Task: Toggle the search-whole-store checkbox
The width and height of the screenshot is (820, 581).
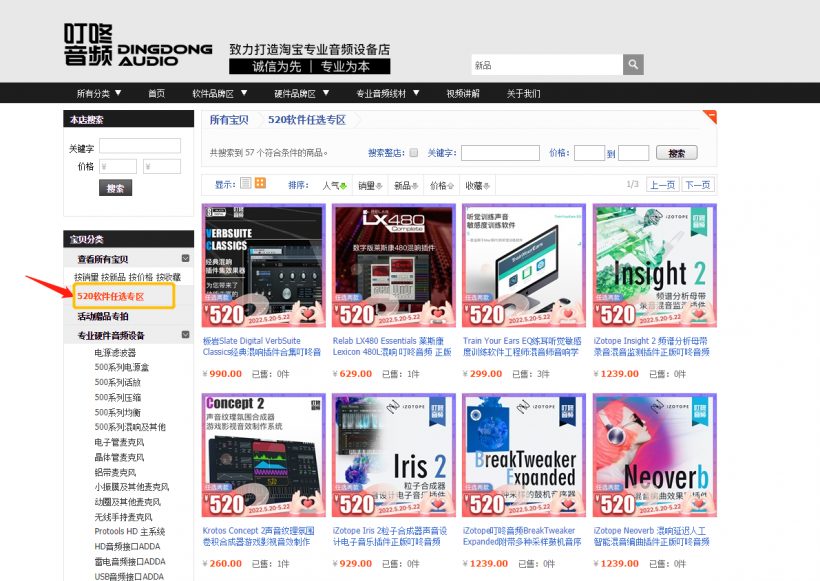Action: tap(414, 153)
